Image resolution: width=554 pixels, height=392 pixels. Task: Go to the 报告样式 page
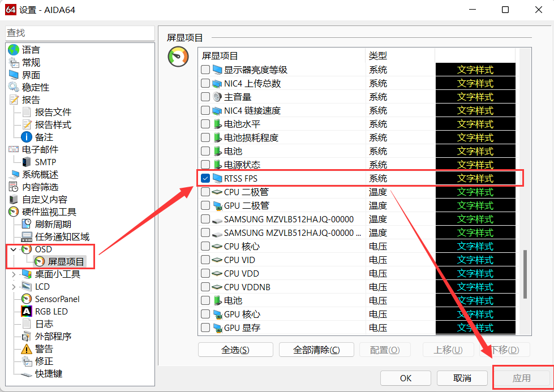tap(53, 124)
